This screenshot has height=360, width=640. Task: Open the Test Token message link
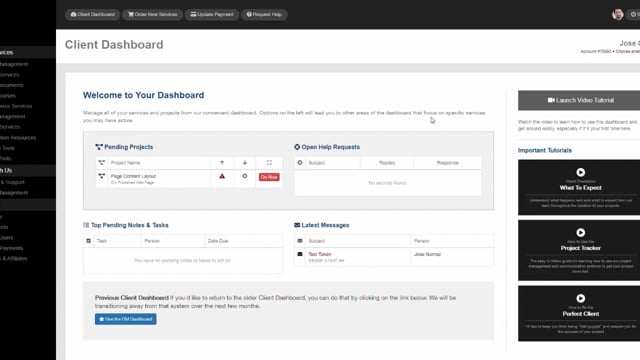320,254
